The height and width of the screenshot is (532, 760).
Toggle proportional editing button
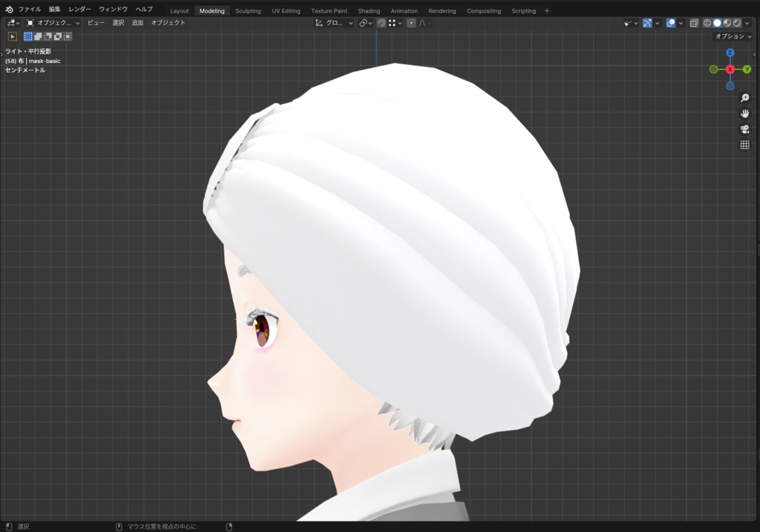pyautogui.click(x=411, y=23)
